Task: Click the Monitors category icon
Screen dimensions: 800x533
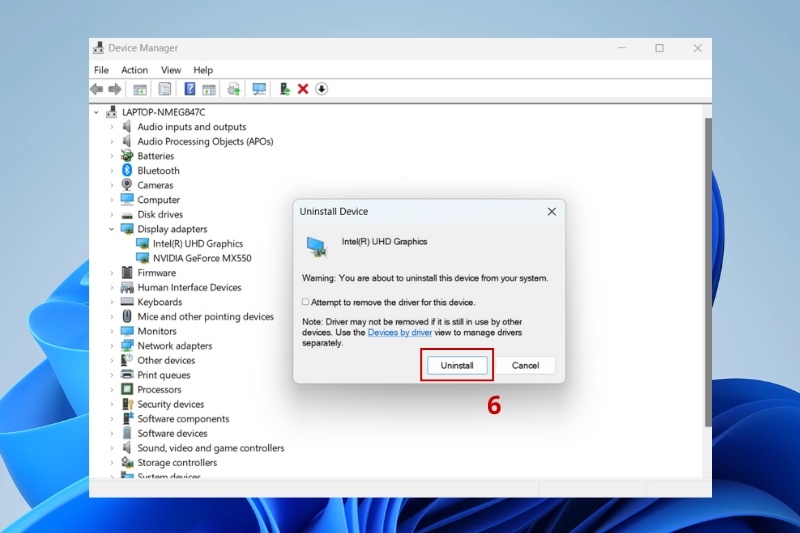Action: [x=127, y=331]
